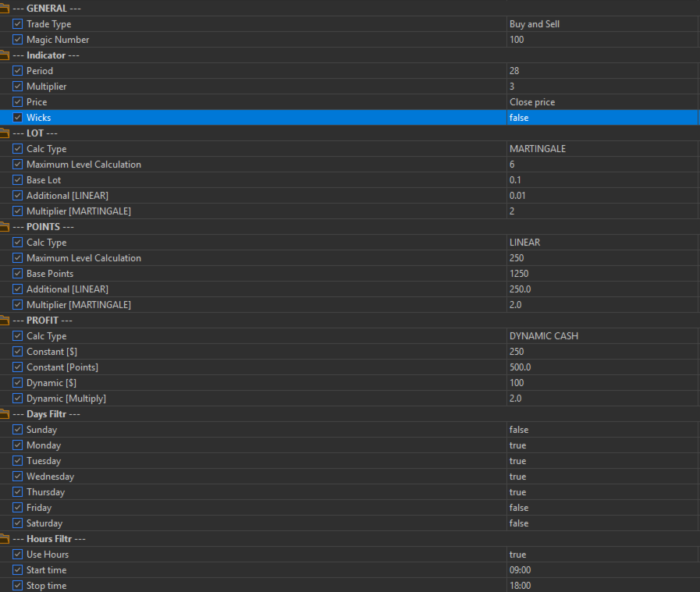Edit the Constant [Points] value 500.0

[602, 367]
